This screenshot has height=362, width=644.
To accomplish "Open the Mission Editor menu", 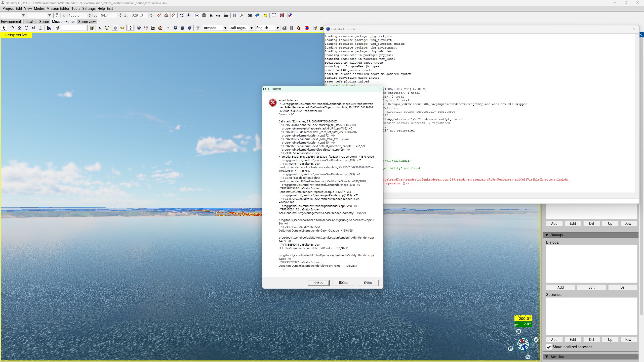I will pos(58,9).
